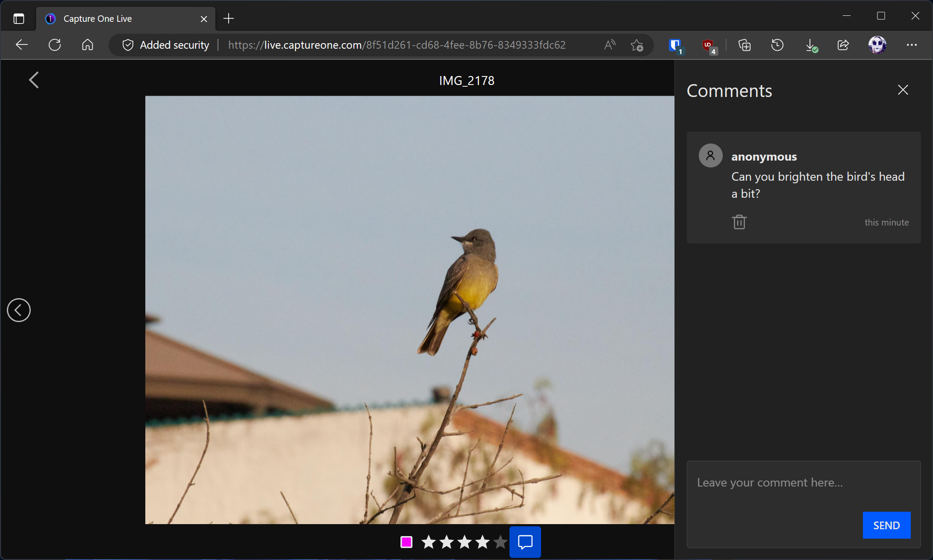Open the browser profile menu
Image resolution: width=933 pixels, height=560 pixels.
pos(877,45)
